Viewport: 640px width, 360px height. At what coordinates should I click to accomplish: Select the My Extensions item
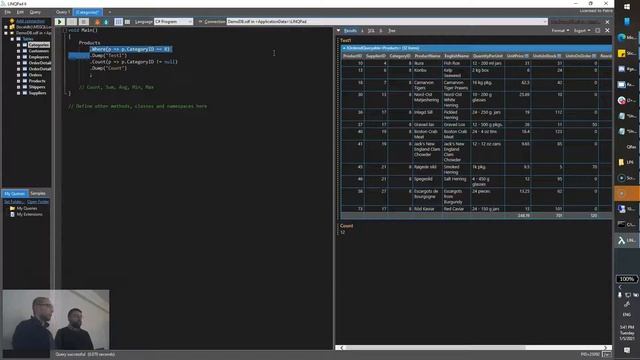coord(29,214)
